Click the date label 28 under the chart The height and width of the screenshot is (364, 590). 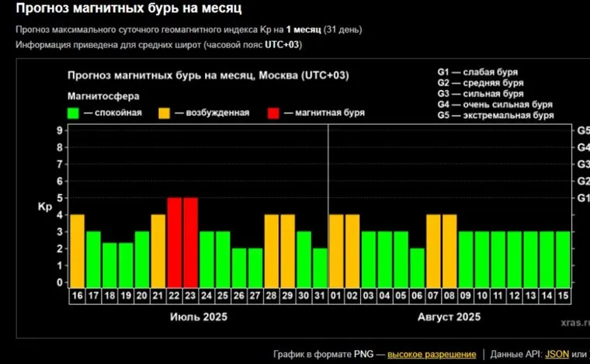pos(271,296)
